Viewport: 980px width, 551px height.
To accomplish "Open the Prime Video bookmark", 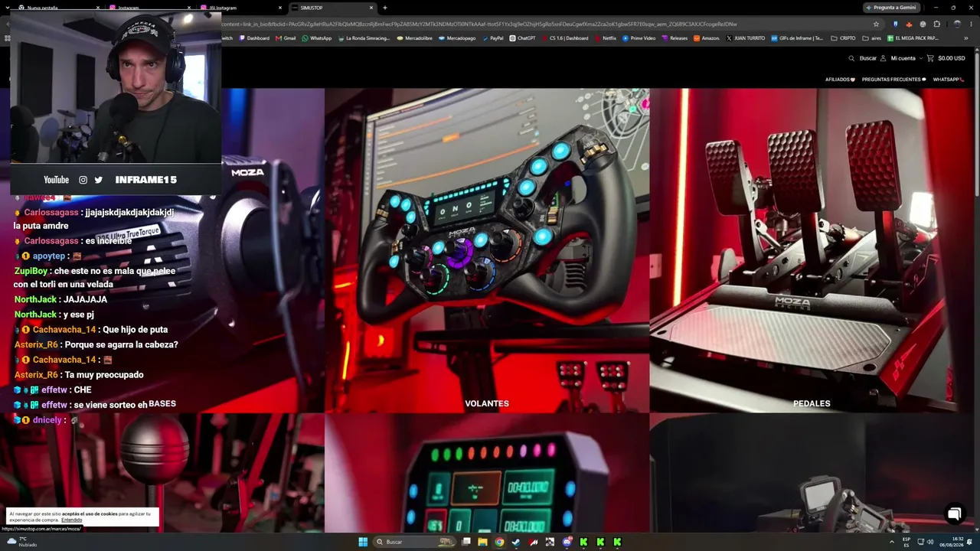I will (x=639, y=37).
